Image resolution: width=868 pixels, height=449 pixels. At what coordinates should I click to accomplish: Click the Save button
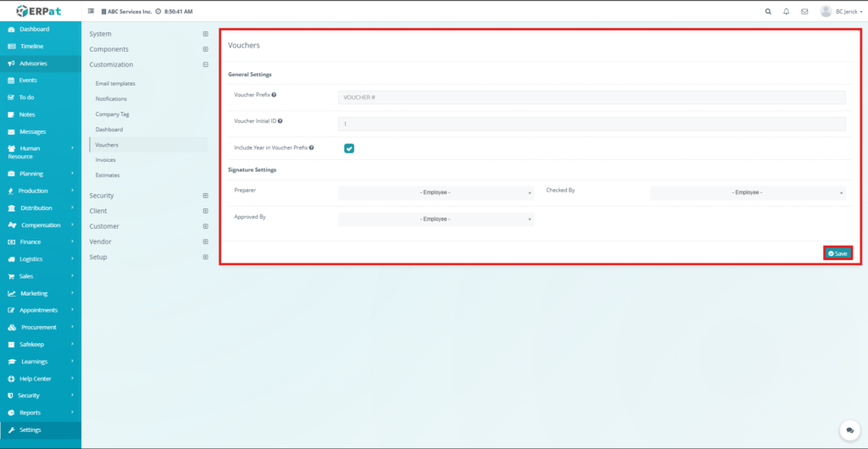[x=837, y=253]
